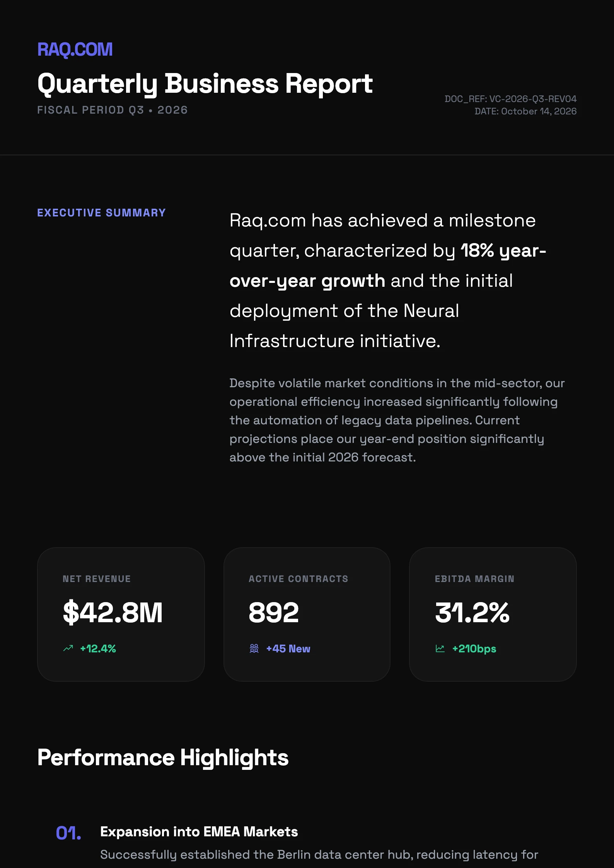This screenshot has height=868, width=614.
Task: Click the Performance Highlights heading
Action: (163, 757)
